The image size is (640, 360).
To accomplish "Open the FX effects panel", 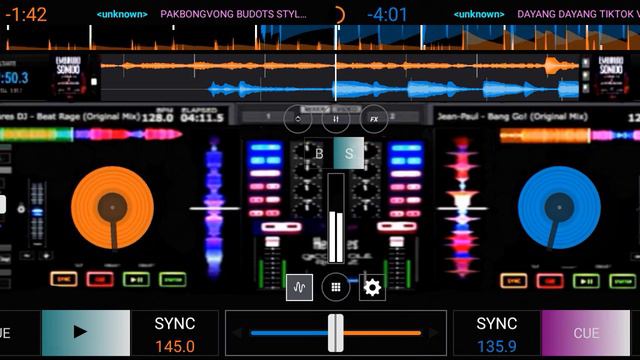I will point(374,119).
